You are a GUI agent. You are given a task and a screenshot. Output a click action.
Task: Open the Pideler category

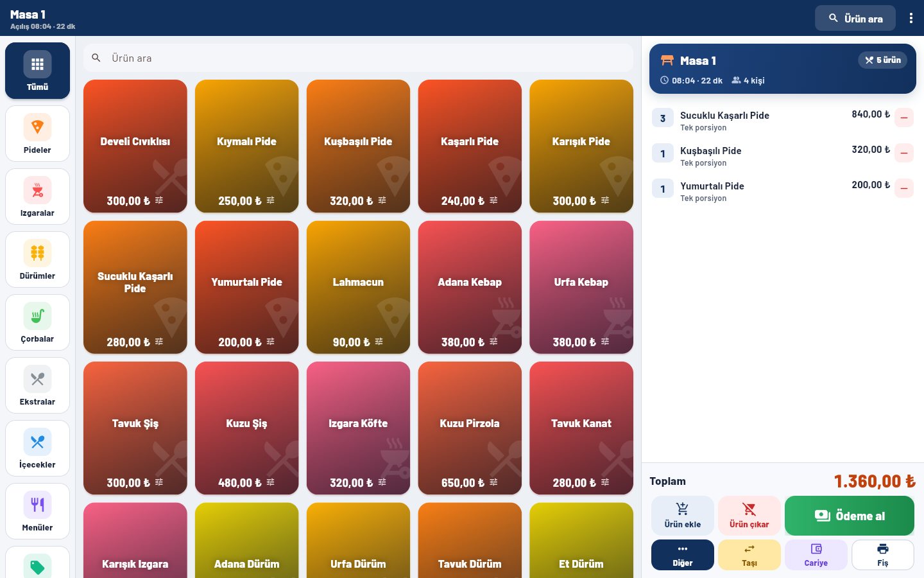(37, 134)
